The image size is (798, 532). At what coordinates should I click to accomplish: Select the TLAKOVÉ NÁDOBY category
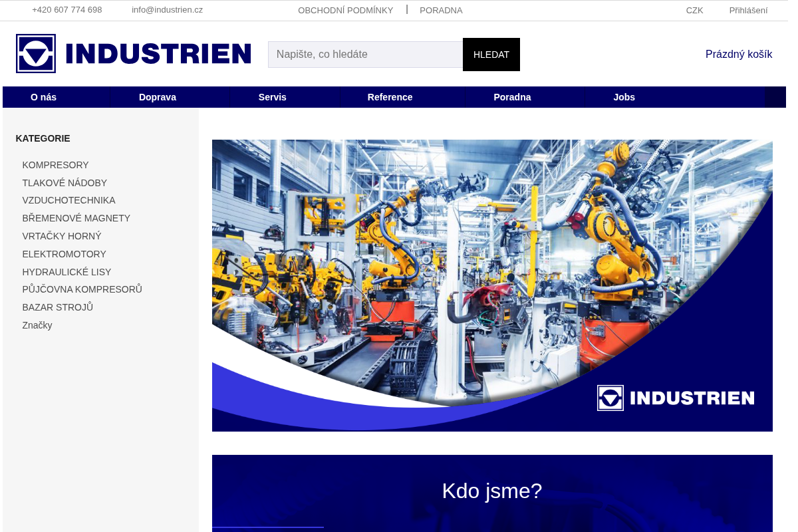tap(65, 183)
